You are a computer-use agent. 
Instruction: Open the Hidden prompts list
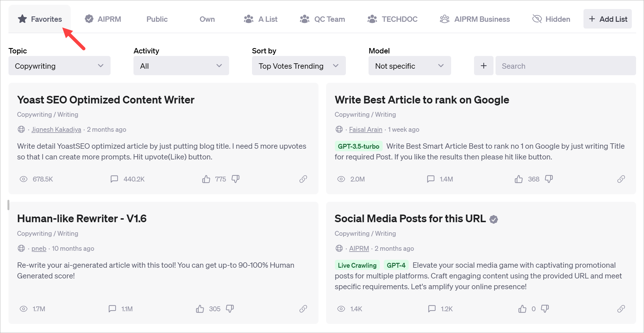coord(551,19)
